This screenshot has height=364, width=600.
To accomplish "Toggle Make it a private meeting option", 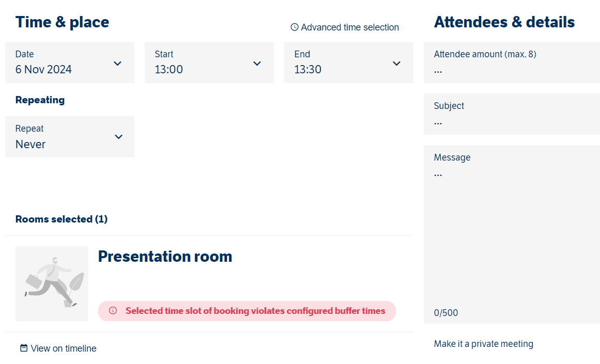I will pyautogui.click(x=483, y=344).
